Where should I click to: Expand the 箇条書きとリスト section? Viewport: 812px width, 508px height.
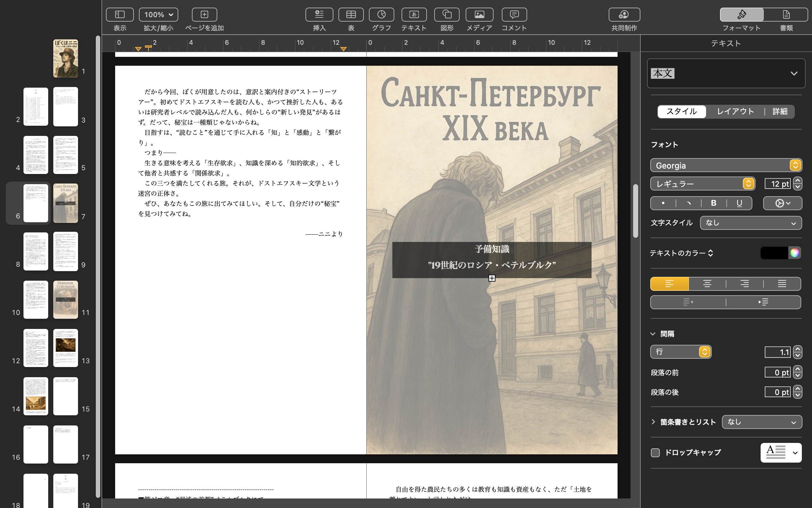click(x=653, y=422)
